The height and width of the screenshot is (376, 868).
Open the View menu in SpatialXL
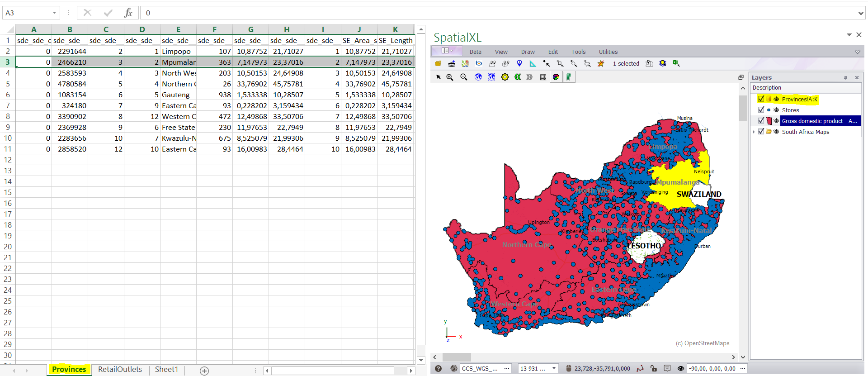pyautogui.click(x=501, y=52)
